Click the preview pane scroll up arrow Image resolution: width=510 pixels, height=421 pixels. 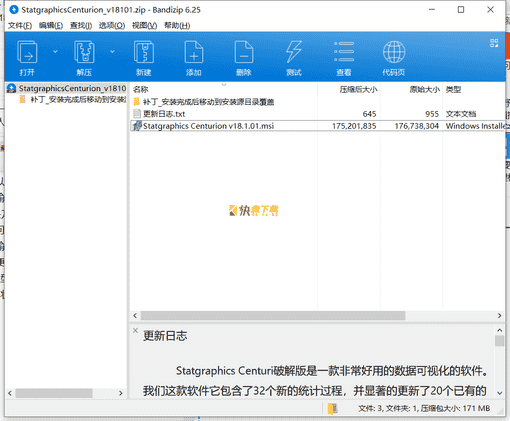(x=499, y=330)
